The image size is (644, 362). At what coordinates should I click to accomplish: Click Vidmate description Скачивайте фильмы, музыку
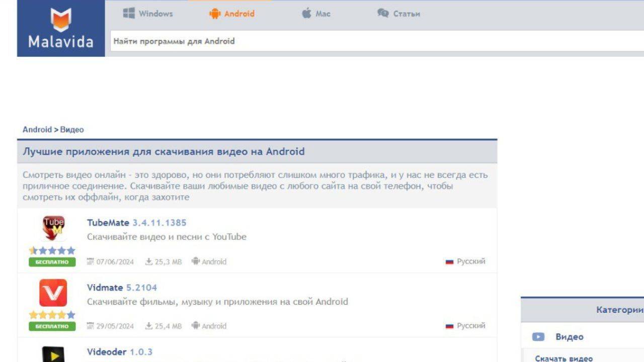tap(217, 302)
